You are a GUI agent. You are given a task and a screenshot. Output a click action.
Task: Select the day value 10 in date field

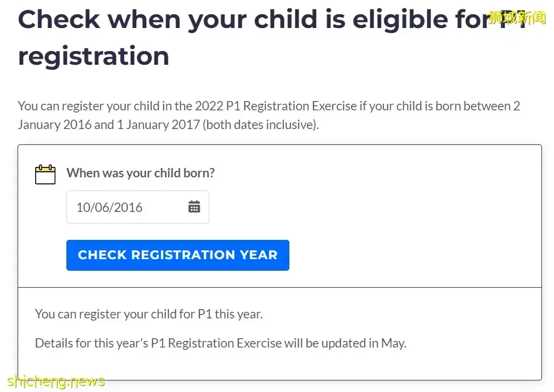pos(83,208)
